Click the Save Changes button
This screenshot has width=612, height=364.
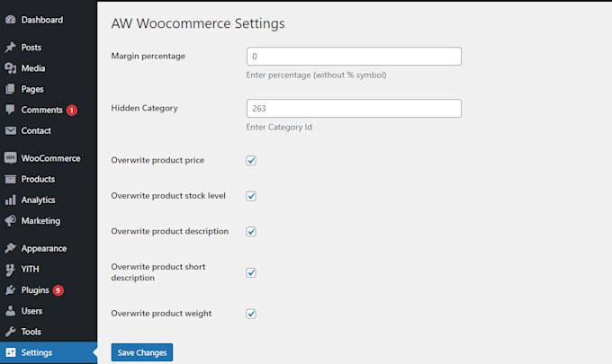click(x=142, y=352)
